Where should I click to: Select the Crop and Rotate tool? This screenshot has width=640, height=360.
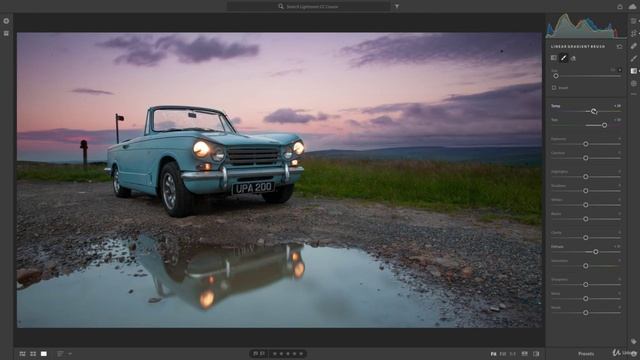(x=633, y=33)
